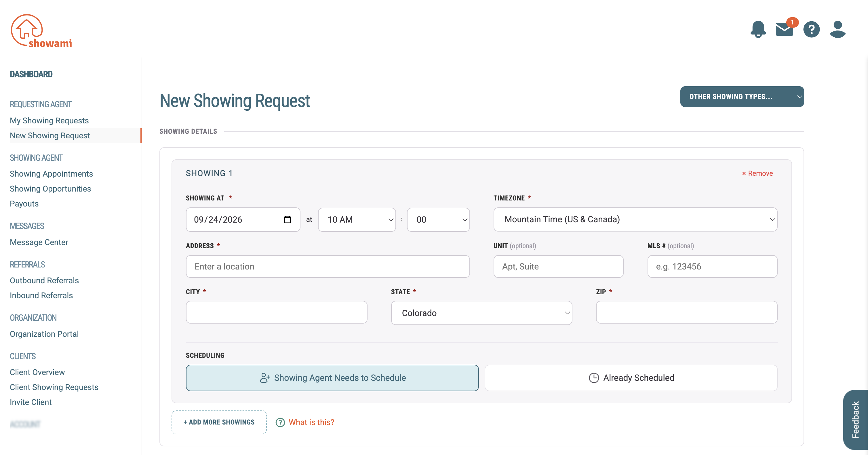868x455 pixels.
Task: Open the State dropdown showing Colorado
Action: [481, 313]
